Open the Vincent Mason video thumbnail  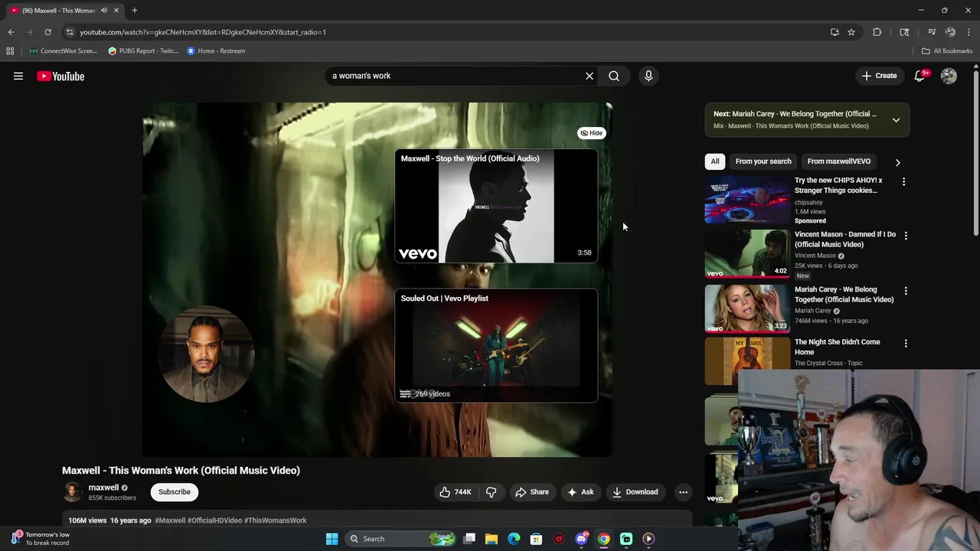coord(747,253)
